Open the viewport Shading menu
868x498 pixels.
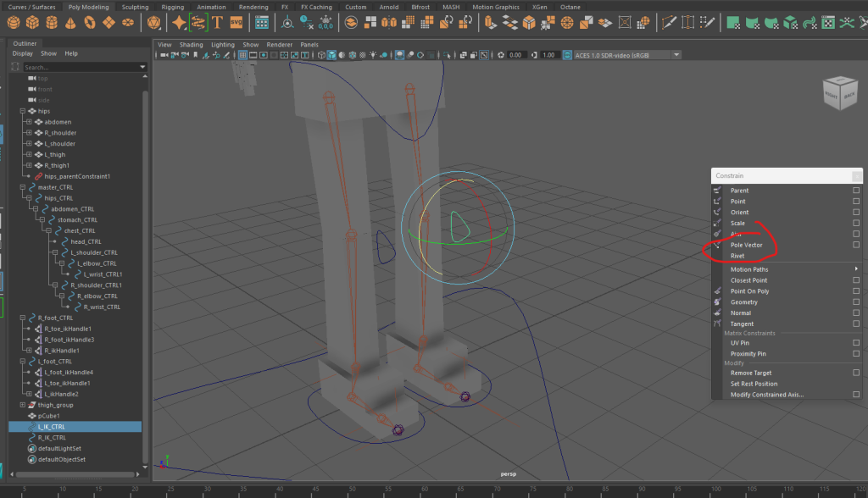coord(191,45)
